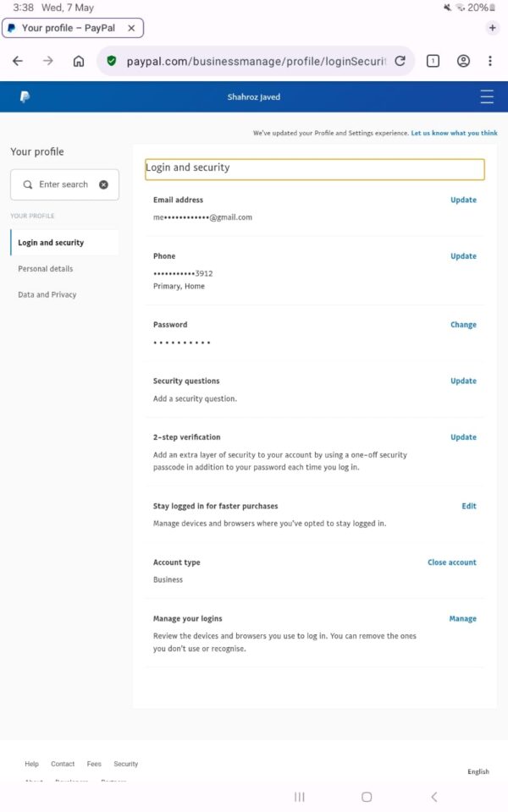508x812 pixels.
Task: Open PayPal hamburger menu
Action: 487,97
